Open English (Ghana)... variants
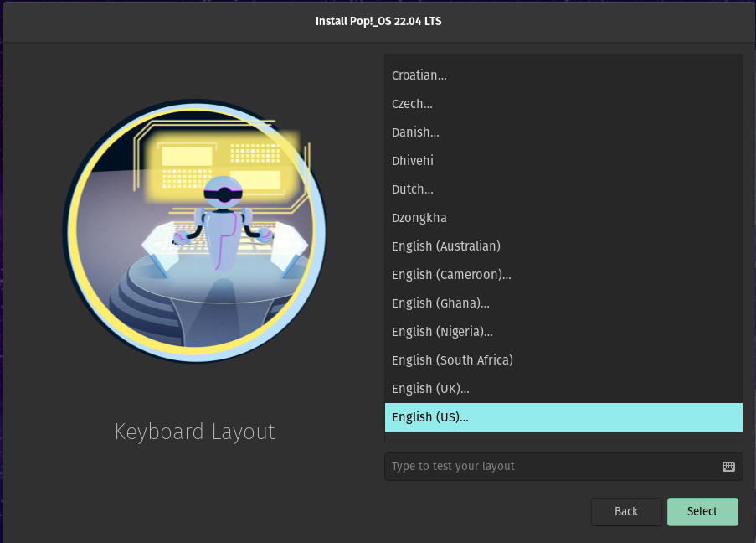This screenshot has width=756, height=543. 563,303
